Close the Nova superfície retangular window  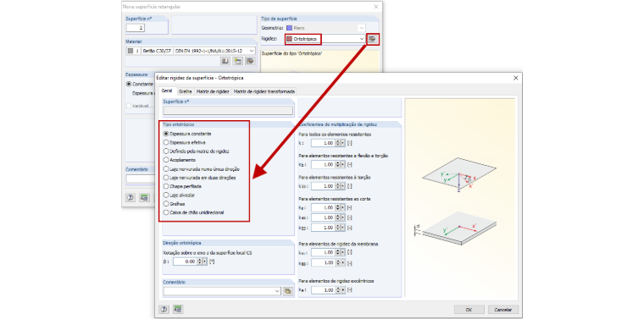point(375,7)
